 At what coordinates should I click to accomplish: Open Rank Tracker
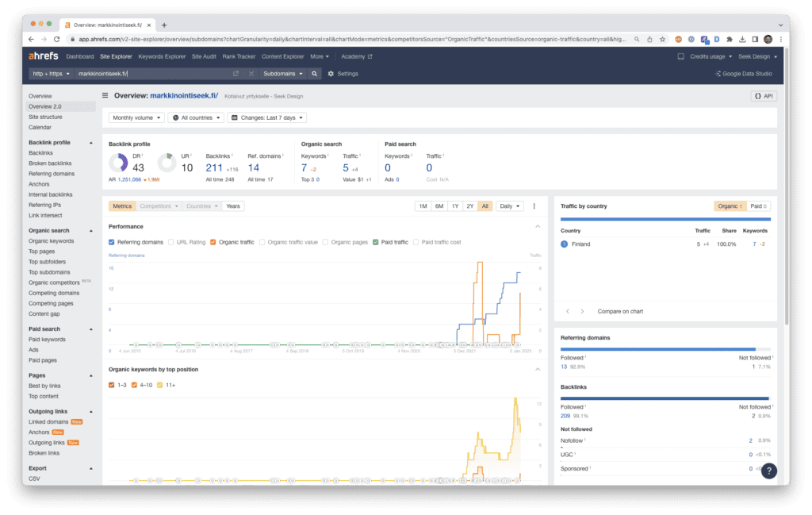[x=239, y=56]
